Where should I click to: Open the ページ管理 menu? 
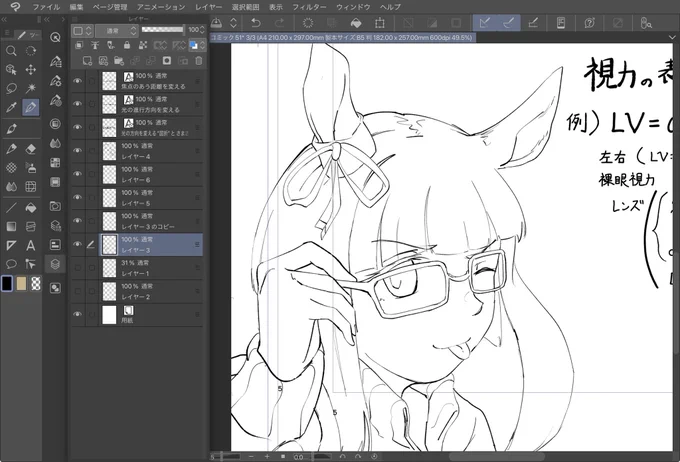110,7
